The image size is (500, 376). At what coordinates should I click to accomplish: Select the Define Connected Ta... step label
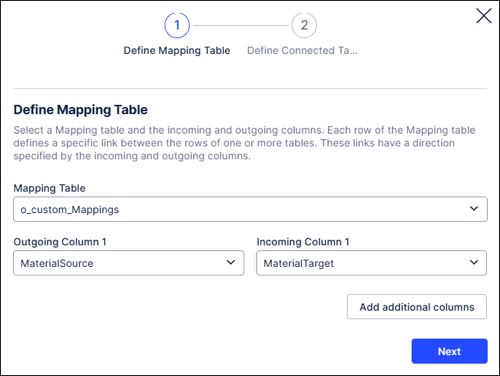[302, 51]
